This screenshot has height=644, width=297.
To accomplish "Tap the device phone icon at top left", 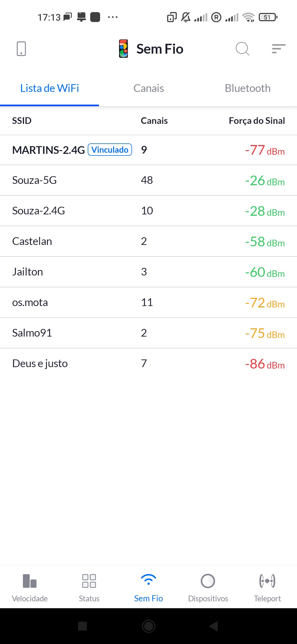I will (21, 49).
